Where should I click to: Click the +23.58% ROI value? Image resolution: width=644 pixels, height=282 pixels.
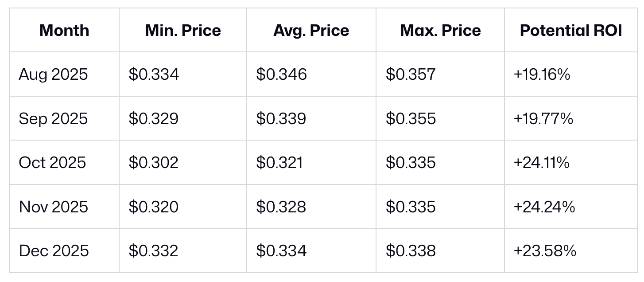click(545, 251)
